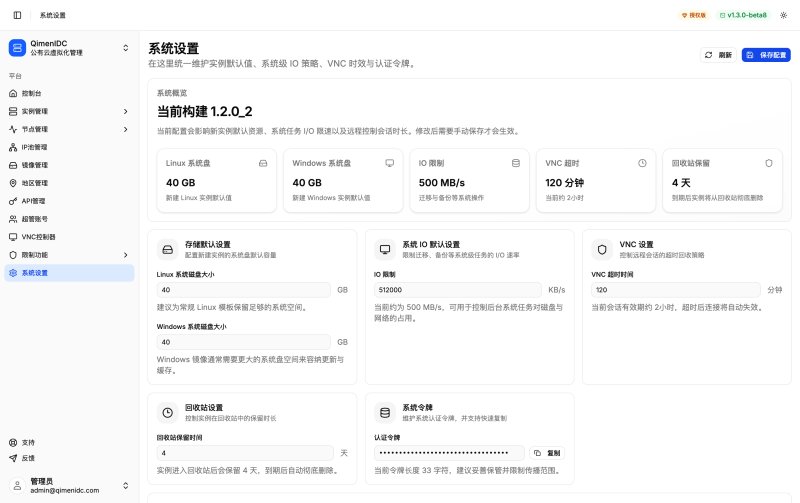Click the 管理员 avatar icon
The width and height of the screenshot is (800, 503).
[17, 486]
